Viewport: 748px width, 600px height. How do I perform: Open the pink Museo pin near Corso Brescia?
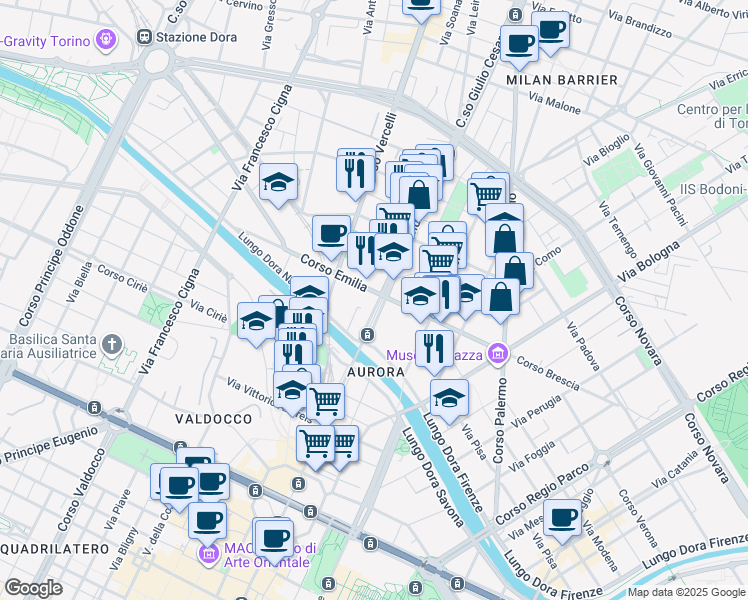click(495, 355)
